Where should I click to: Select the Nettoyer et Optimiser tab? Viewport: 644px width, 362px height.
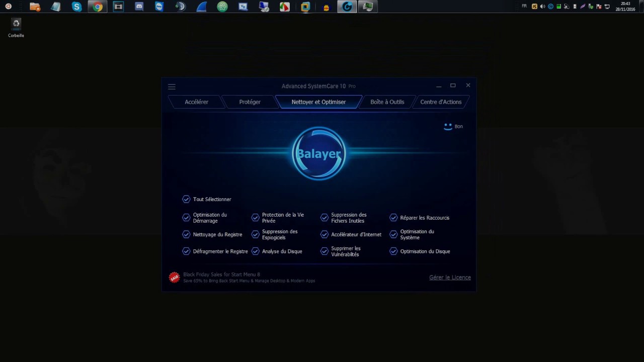pos(318,102)
